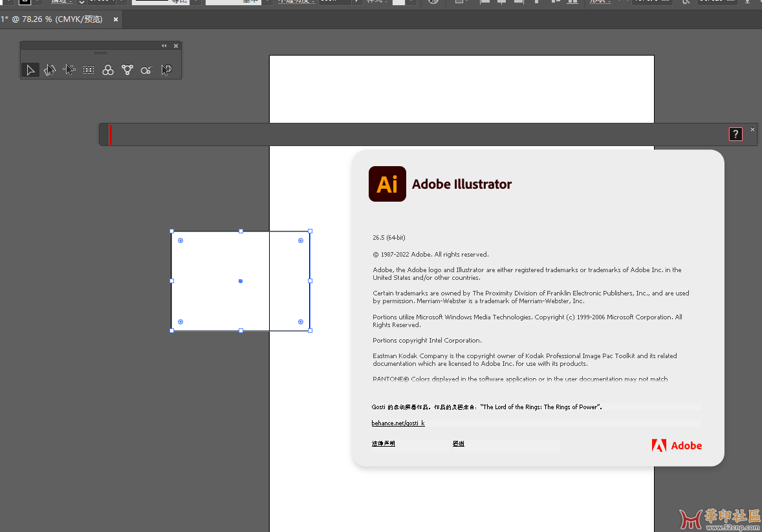Image resolution: width=762 pixels, height=532 pixels.
Task: Close the floating tool panel
Action: pos(176,46)
